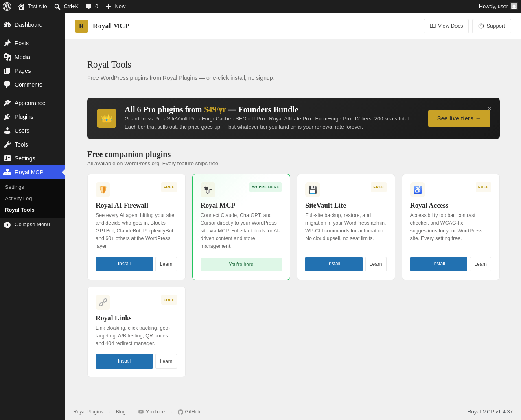Go to Posts in the sidebar
Image resolution: width=521 pixels, height=420 pixels.
coord(33,43)
